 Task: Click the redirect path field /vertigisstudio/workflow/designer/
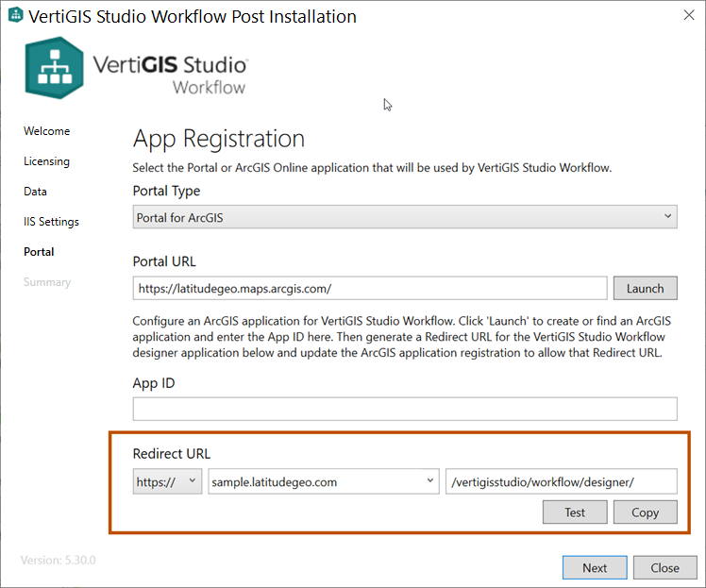point(562,481)
